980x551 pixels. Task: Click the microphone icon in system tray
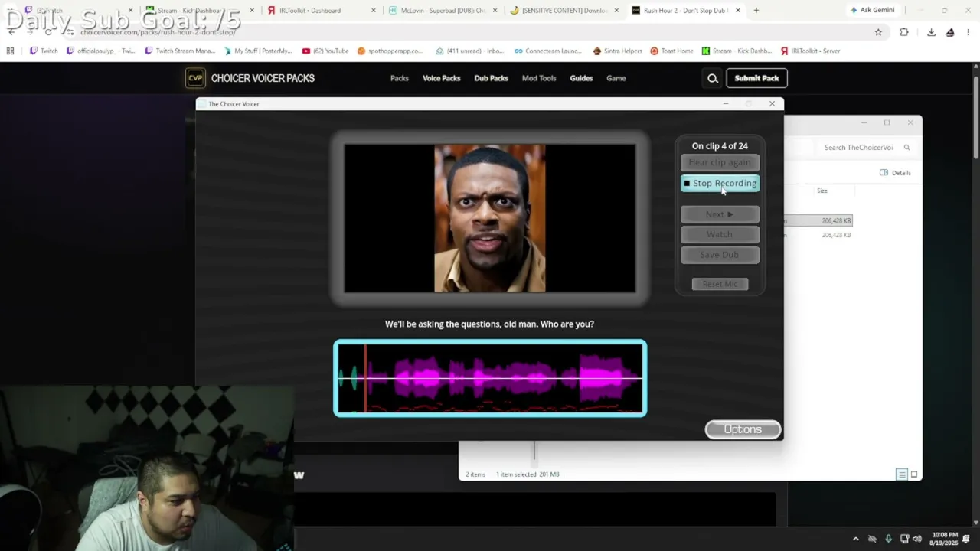888,539
